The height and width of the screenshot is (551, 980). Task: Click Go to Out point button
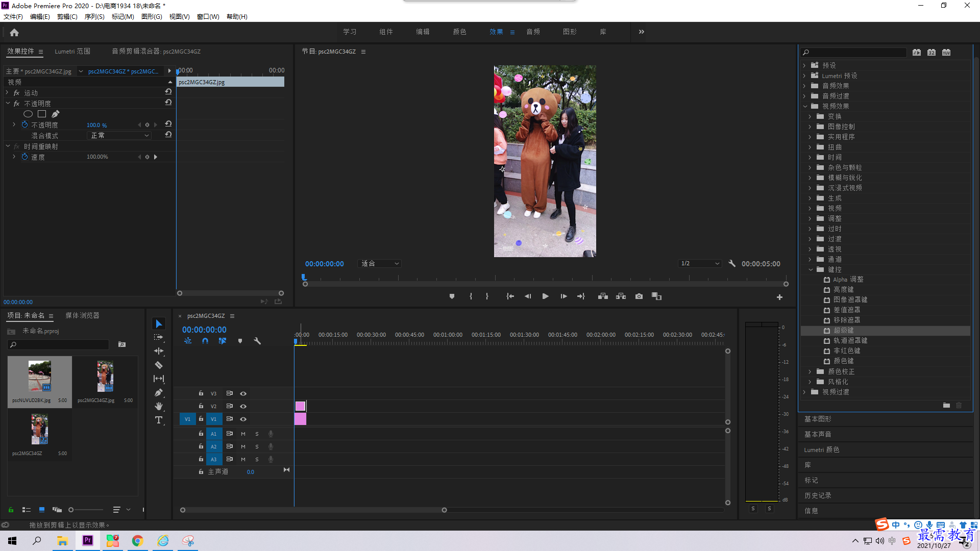[x=581, y=296]
